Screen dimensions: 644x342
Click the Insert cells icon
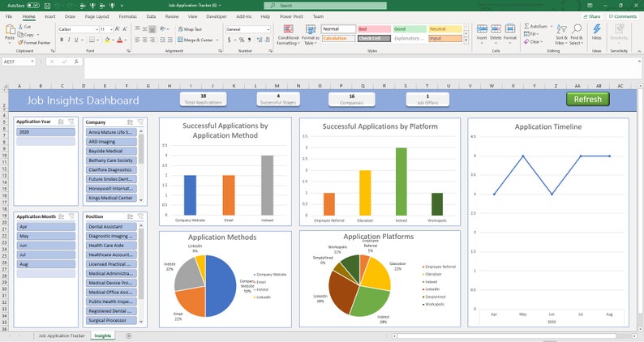[x=482, y=29]
